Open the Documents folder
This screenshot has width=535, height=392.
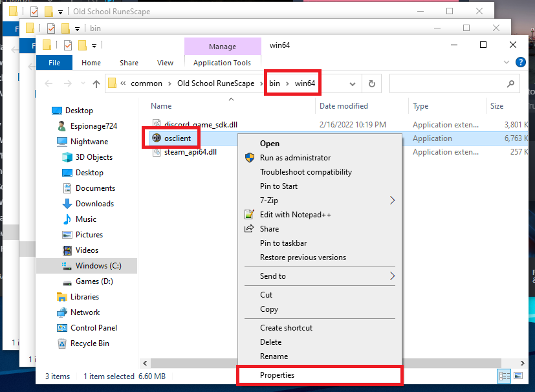pyautogui.click(x=95, y=188)
